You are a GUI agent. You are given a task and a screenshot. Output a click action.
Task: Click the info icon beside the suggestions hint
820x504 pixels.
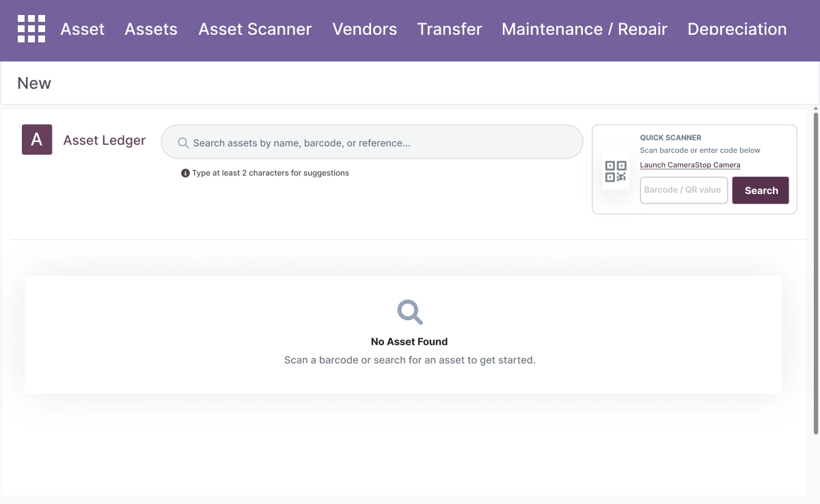click(x=185, y=173)
